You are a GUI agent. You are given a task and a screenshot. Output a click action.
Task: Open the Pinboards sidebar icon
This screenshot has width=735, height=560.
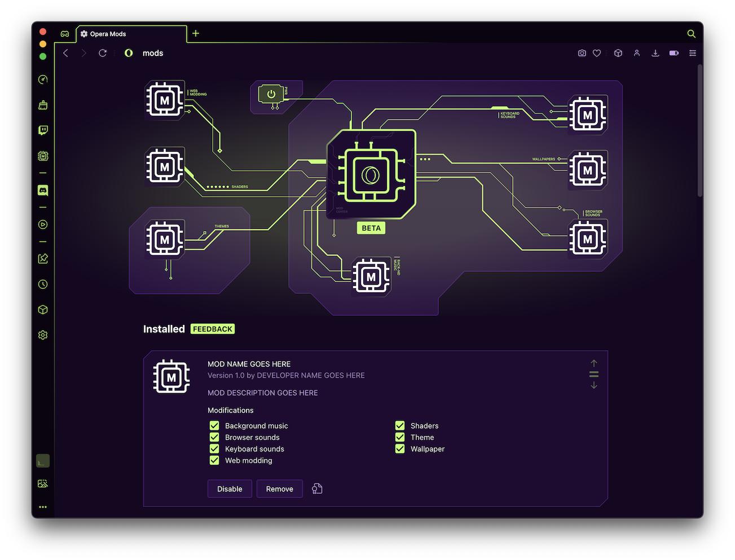43,259
